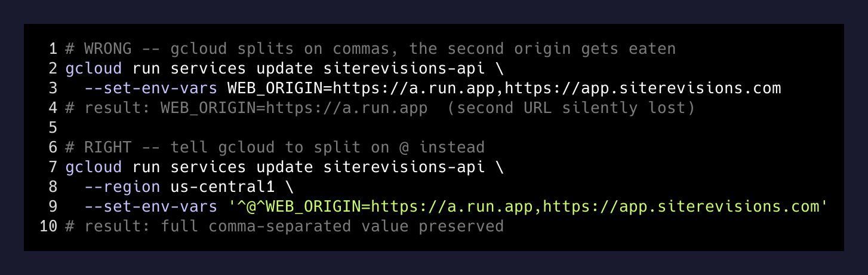Click the --region flag on line 8

122,187
